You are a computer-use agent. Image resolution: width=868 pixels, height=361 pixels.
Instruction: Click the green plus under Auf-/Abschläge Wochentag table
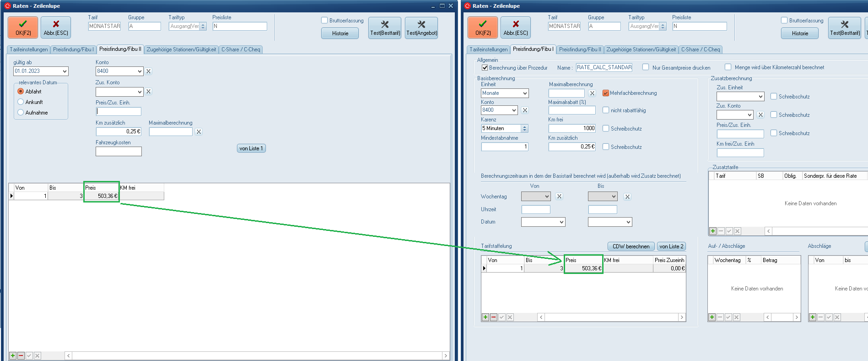[x=712, y=317]
